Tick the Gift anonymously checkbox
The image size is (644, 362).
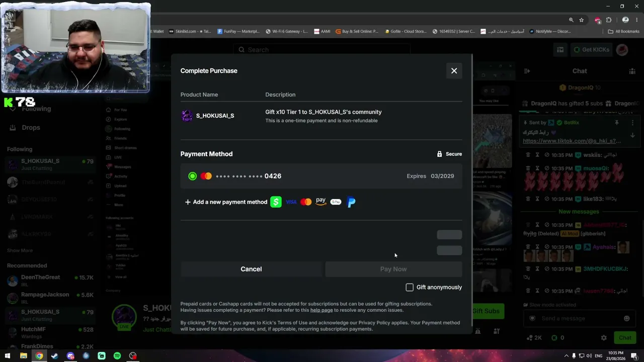click(x=410, y=287)
